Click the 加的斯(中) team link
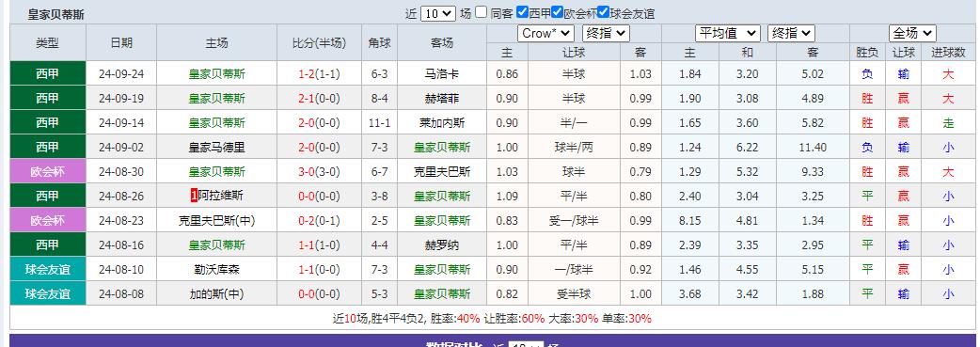The height and width of the screenshot is (347, 980). click(217, 293)
